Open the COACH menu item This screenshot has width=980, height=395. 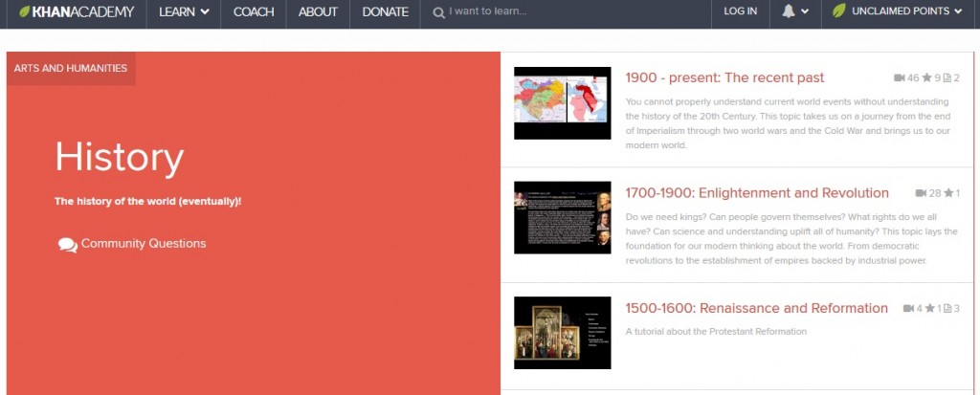(x=254, y=11)
